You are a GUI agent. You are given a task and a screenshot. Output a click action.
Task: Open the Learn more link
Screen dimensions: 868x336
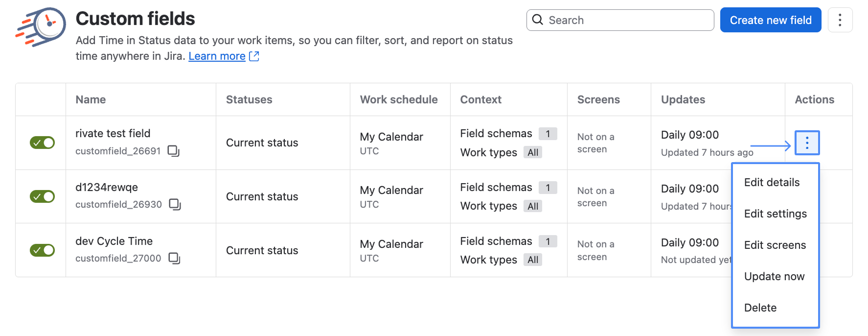224,56
